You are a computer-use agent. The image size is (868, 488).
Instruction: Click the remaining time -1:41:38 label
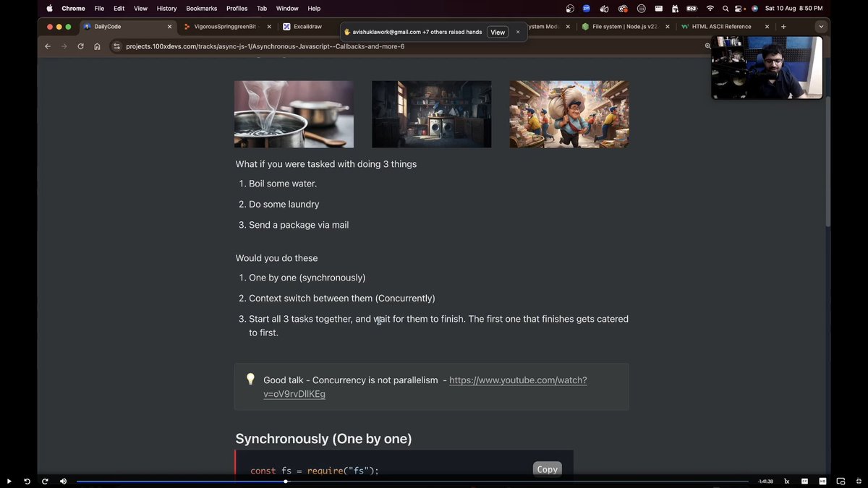coord(765,481)
